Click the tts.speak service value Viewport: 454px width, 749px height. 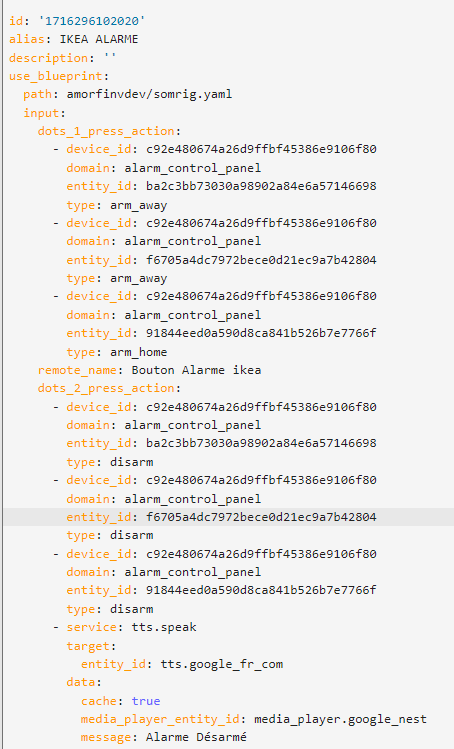point(164,627)
